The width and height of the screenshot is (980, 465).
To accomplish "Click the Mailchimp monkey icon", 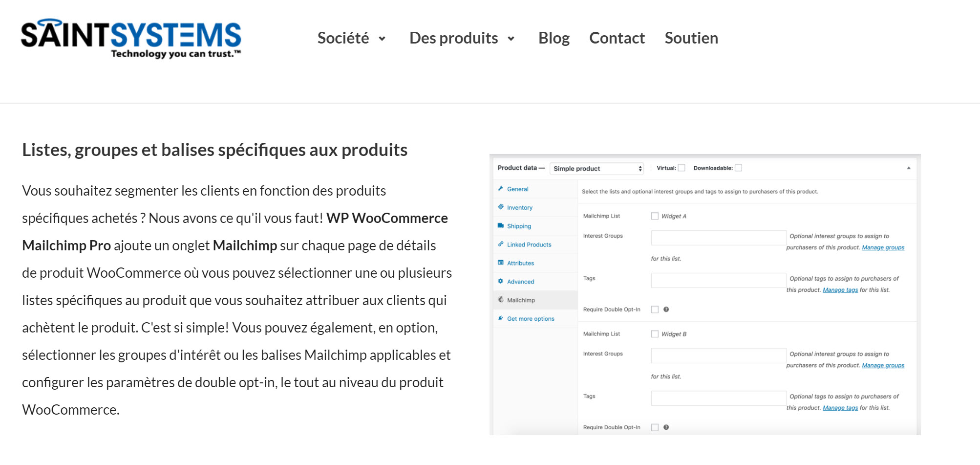I will coord(501,300).
